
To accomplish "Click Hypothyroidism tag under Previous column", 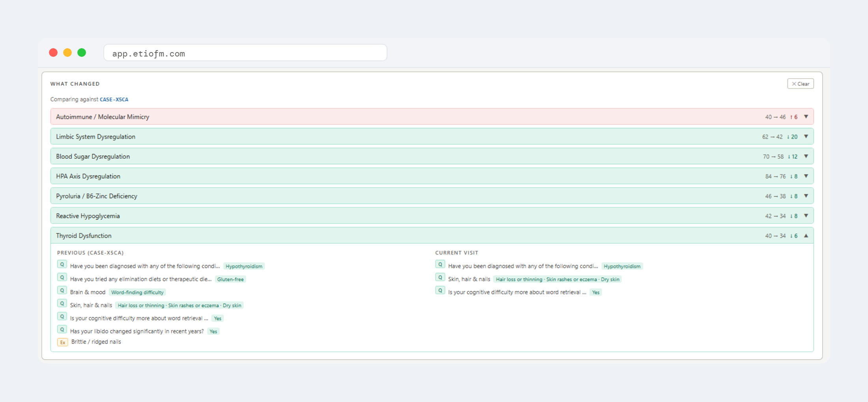I will [244, 266].
